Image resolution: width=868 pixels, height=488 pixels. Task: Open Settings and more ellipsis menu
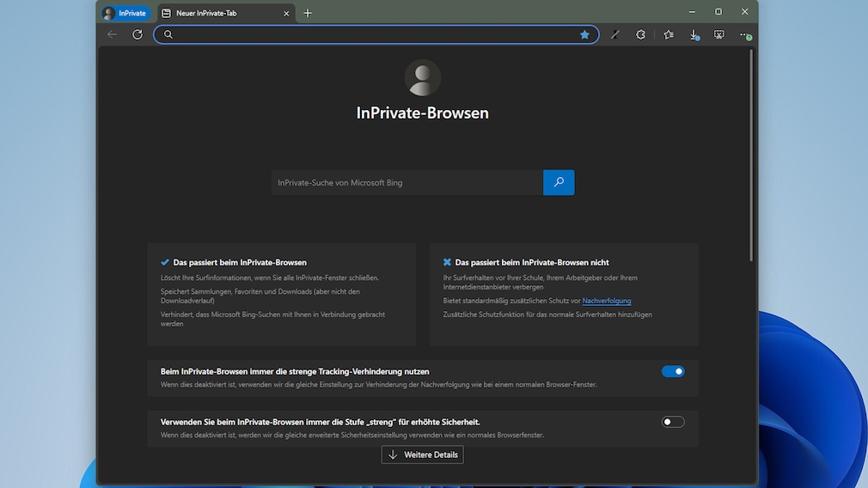(745, 35)
